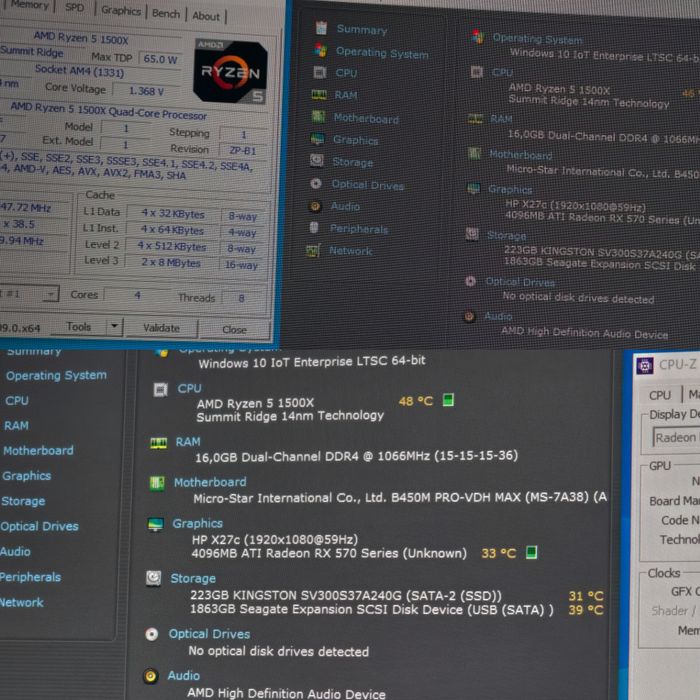This screenshot has height=700, width=700.
Task: Click the AMD Ryzen 5 logo in CPU-Z
Action: (x=230, y=72)
